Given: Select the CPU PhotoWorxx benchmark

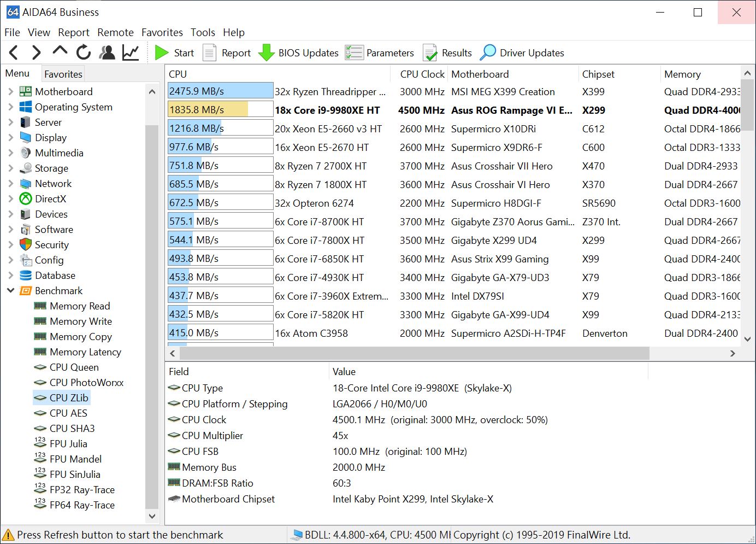Looking at the screenshot, I should [x=86, y=382].
